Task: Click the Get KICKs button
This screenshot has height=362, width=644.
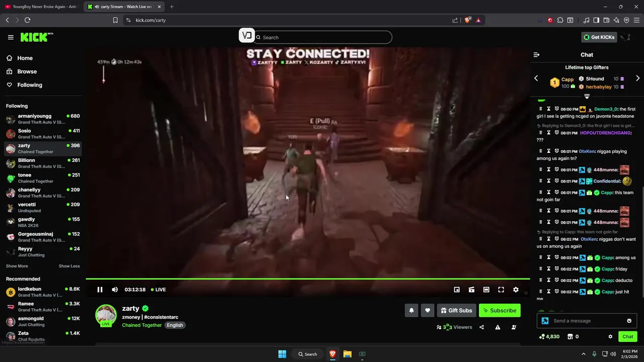Action: point(599,37)
